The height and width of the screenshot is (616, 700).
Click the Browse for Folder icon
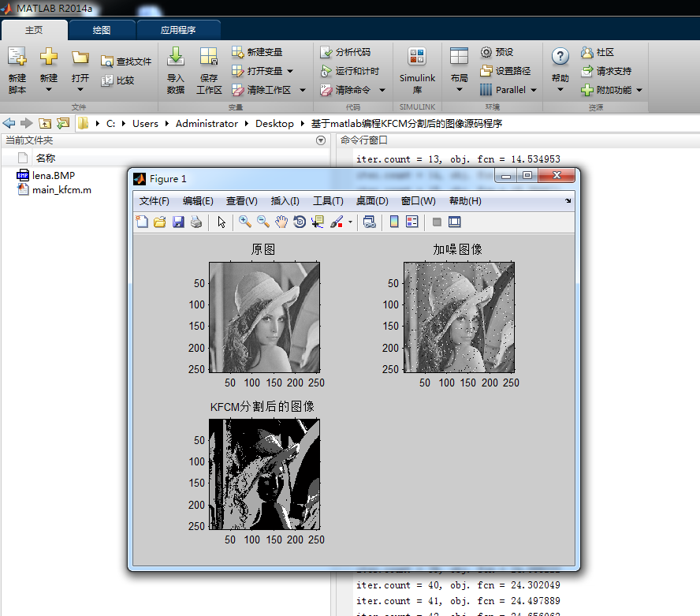point(63,123)
